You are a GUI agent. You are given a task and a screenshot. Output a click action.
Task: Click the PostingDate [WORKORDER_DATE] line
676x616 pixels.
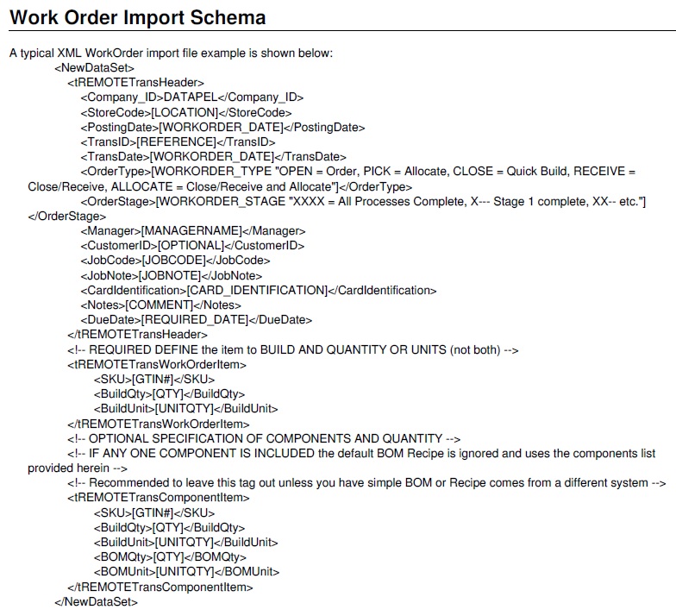point(222,128)
